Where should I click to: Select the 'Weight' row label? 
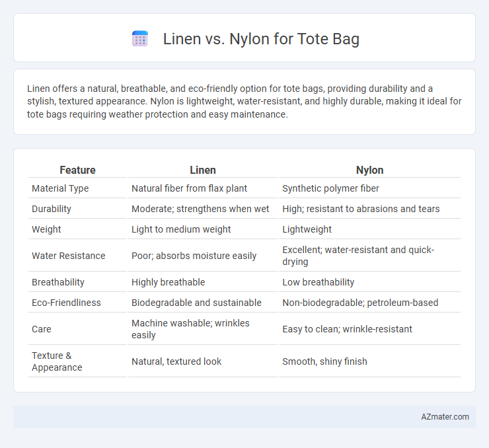tap(46, 229)
